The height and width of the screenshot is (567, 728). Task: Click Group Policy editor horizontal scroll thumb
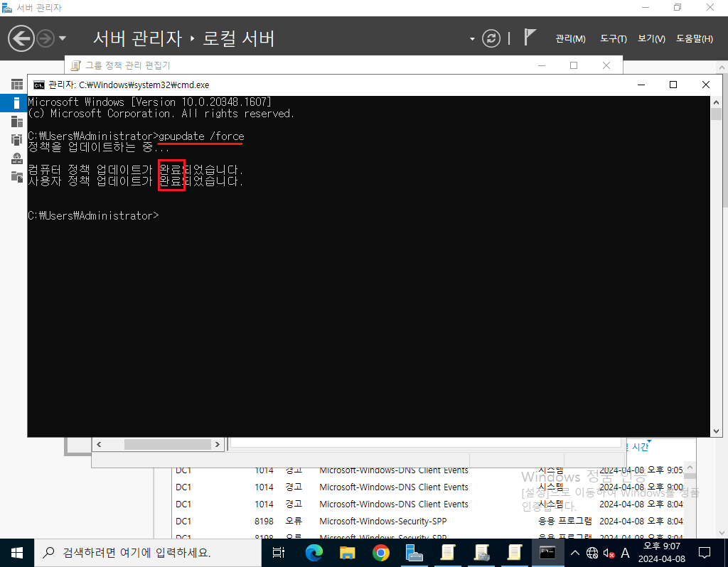168,445
